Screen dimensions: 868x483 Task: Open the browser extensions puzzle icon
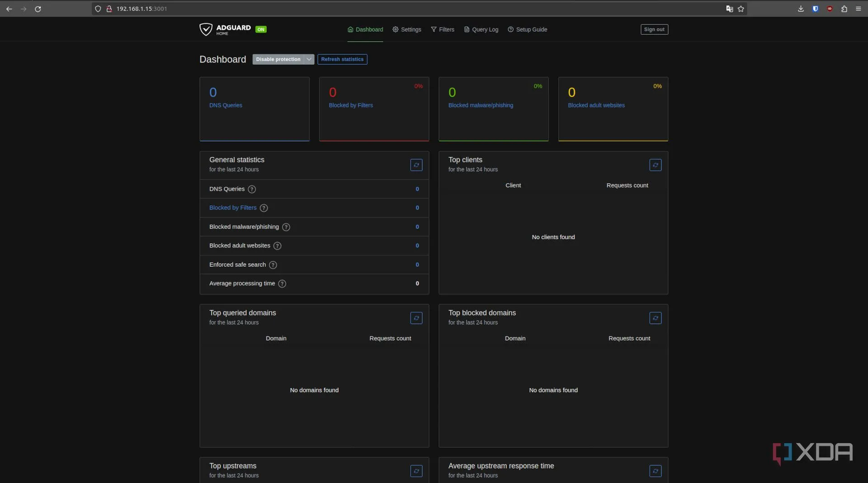pos(844,9)
